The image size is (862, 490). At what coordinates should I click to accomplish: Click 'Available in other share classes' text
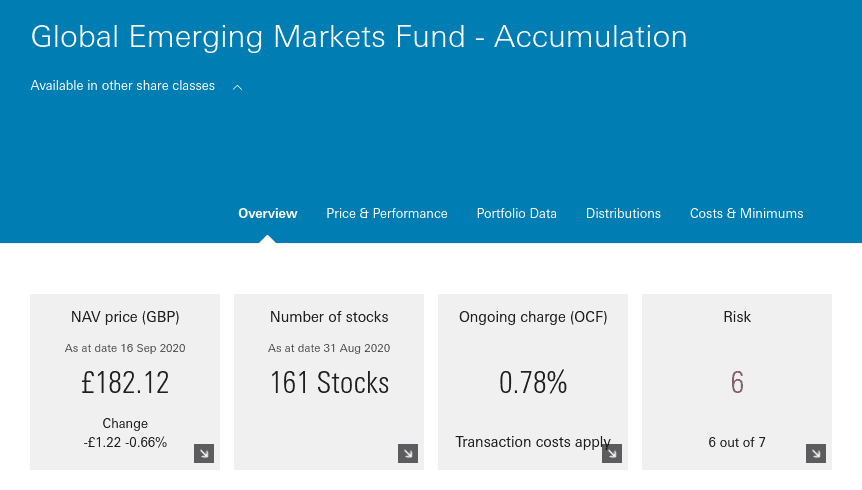(123, 86)
